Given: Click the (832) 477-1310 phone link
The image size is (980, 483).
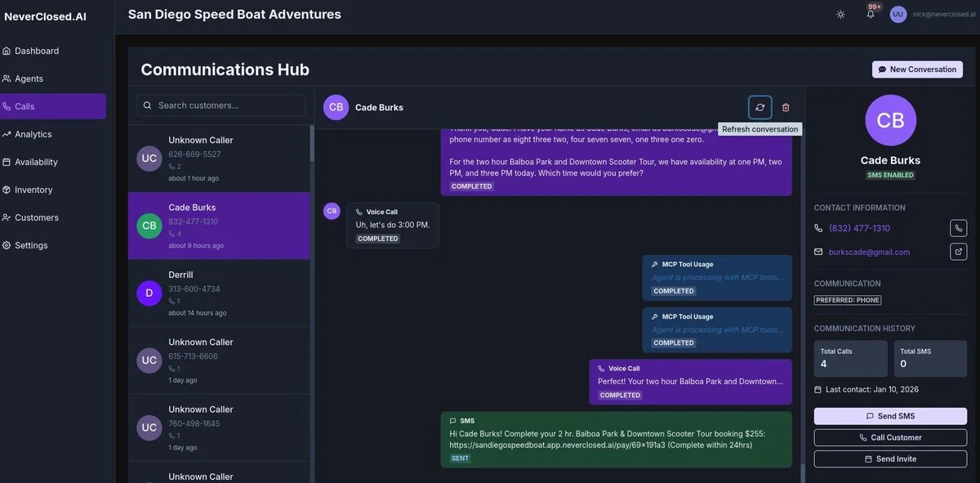Looking at the screenshot, I should point(859,228).
